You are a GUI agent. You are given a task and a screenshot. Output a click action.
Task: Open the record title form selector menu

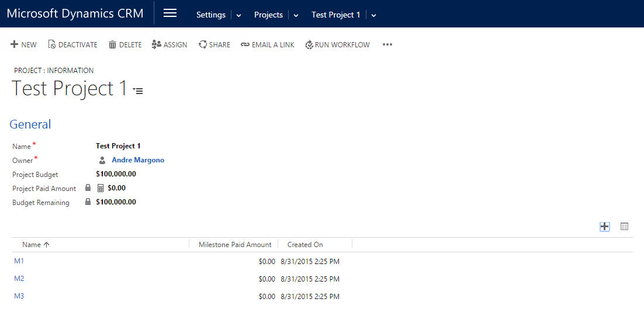click(x=138, y=91)
